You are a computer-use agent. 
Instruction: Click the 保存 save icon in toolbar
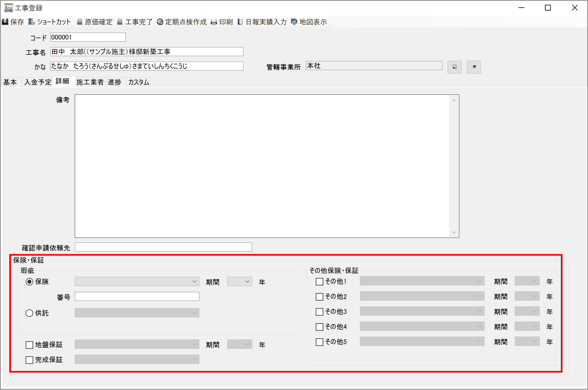point(5,22)
